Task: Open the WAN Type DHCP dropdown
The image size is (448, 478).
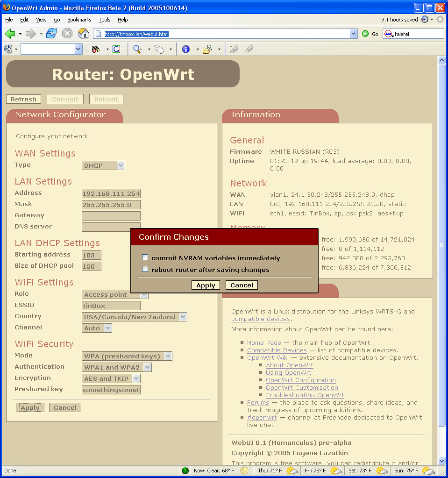Action: click(x=103, y=165)
